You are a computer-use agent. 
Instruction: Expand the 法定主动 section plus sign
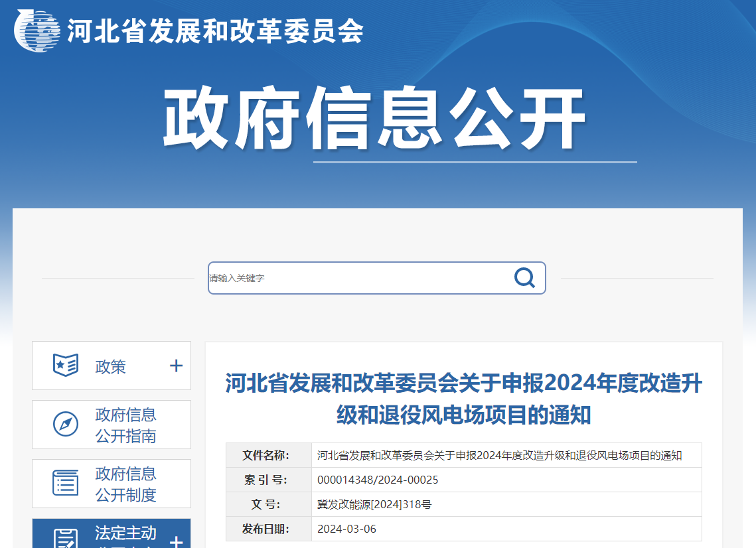click(176, 542)
